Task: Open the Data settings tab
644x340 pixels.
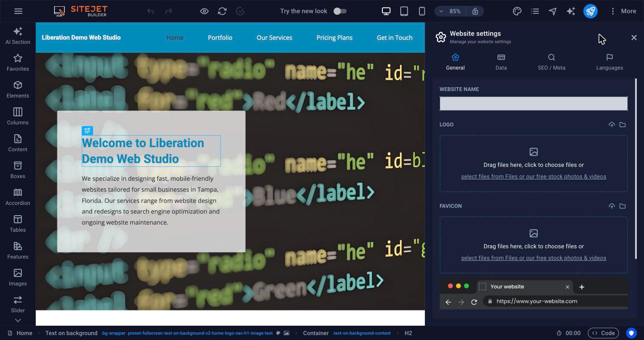Action: [501, 62]
